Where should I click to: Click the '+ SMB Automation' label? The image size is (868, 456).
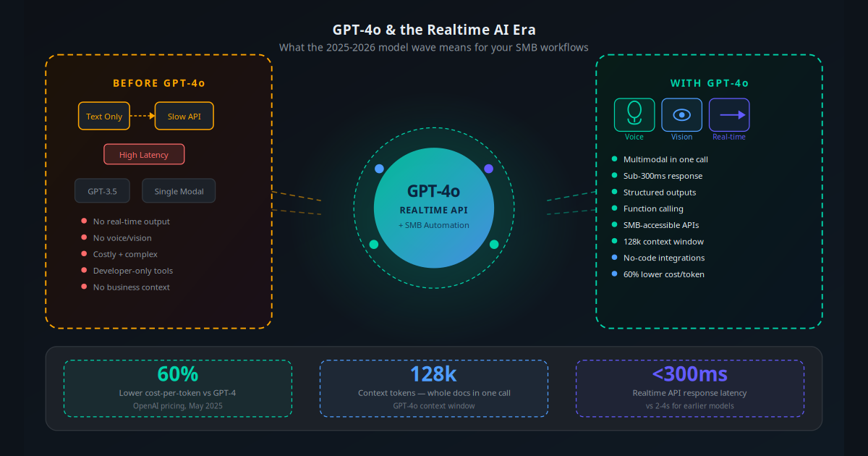tap(434, 225)
